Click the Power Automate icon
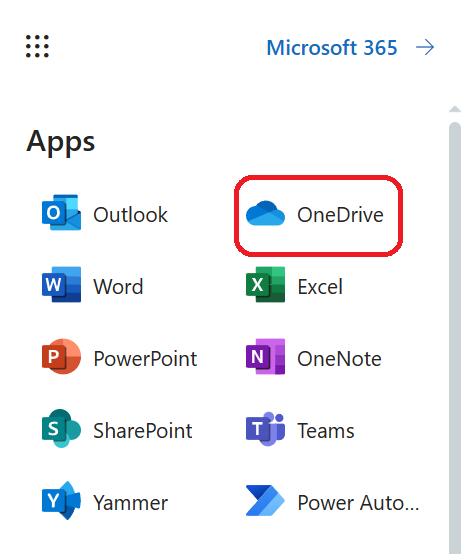The height and width of the screenshot is (554, 466). point(265,501)
